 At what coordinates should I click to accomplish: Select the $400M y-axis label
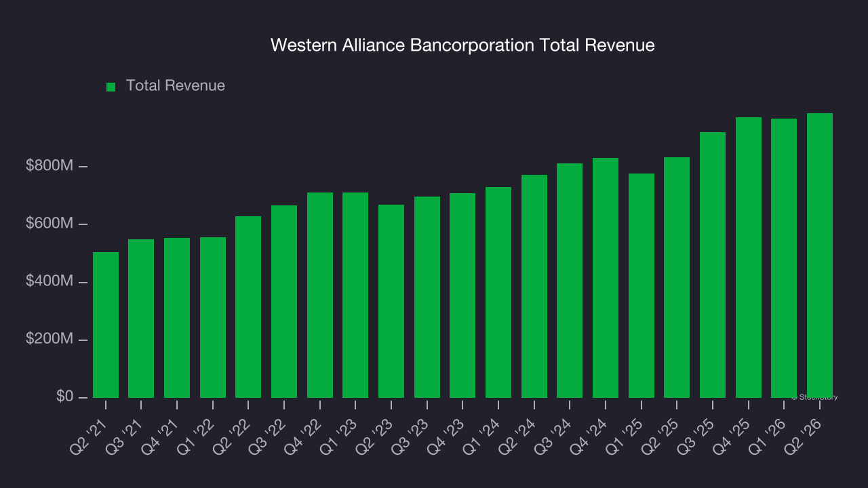pos(48,281)
